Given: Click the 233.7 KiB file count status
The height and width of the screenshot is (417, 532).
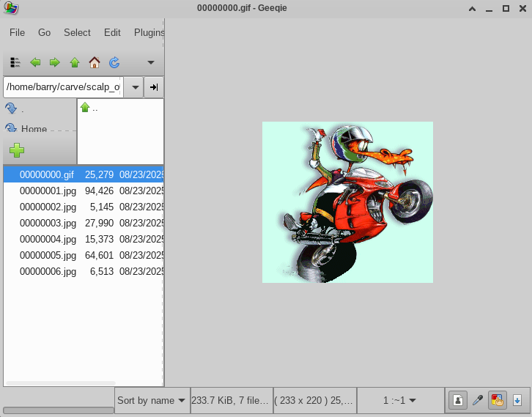Looking at the screenshot, I should tap(232, 400).
